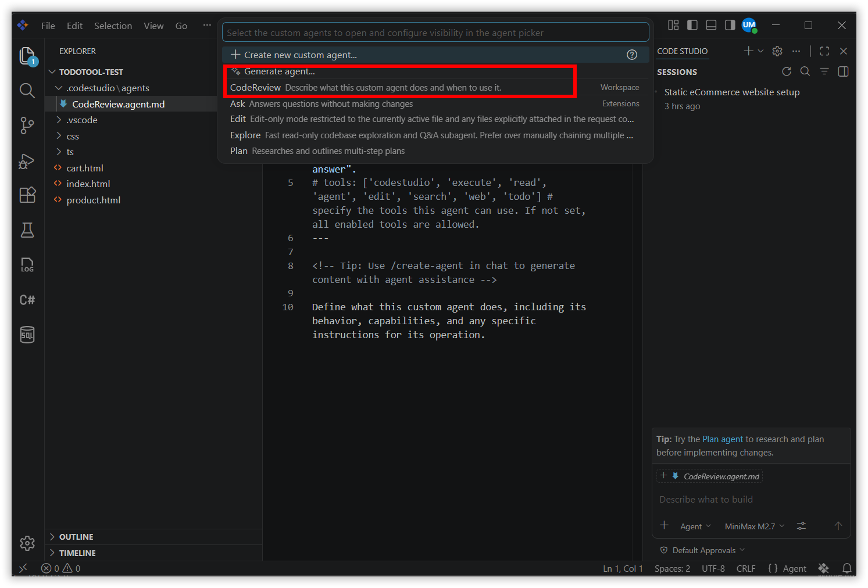
Task: Open the SQL database activity icon
Action: (27, 335)
